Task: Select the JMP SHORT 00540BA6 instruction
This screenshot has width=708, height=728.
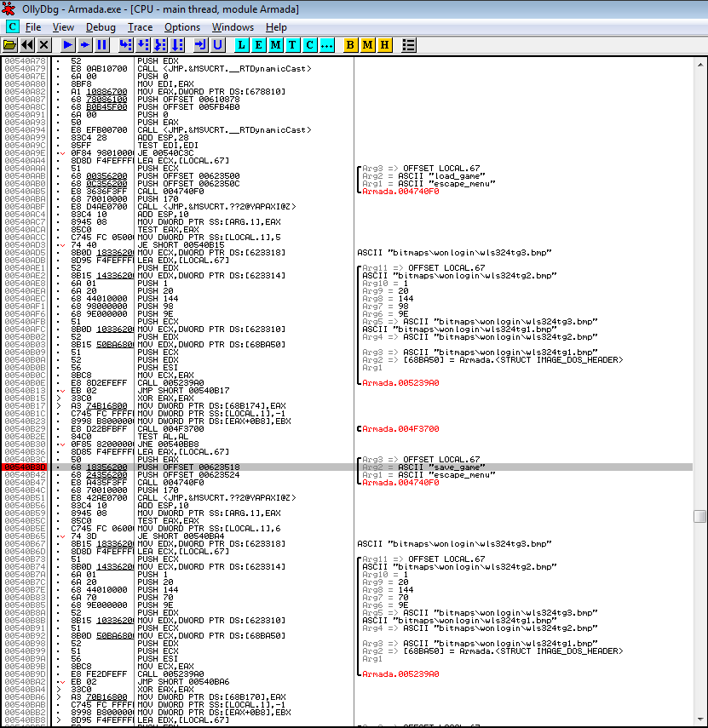Action: 183,681
